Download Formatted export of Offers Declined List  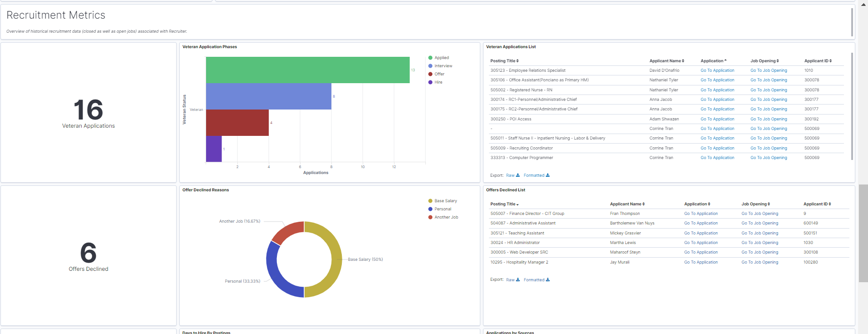point(536,280)
